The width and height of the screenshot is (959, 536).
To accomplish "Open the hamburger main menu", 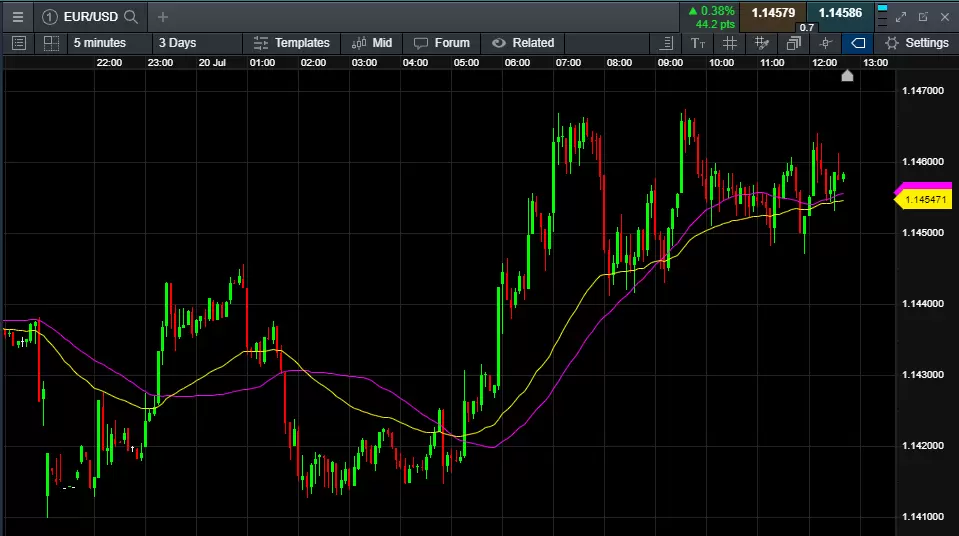I will coord(18,17).
